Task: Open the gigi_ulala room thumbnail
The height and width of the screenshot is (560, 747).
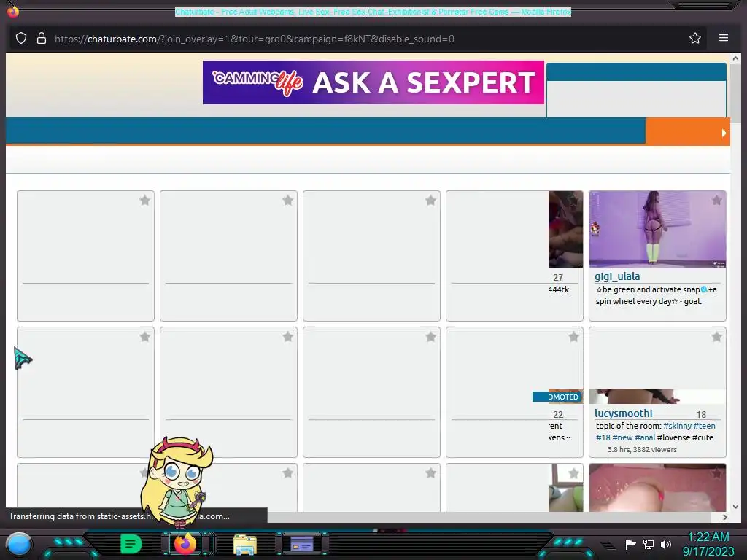Action: (657, 229)
